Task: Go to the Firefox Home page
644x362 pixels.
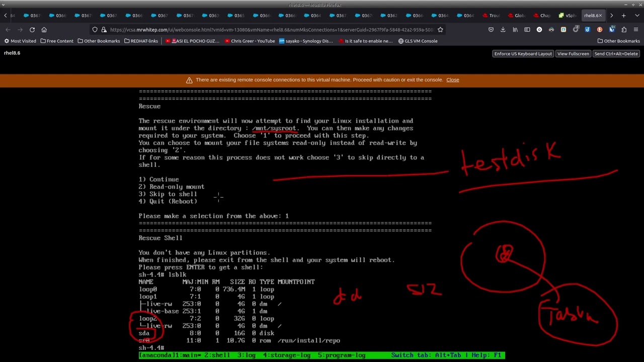Action: pos(44,30)
